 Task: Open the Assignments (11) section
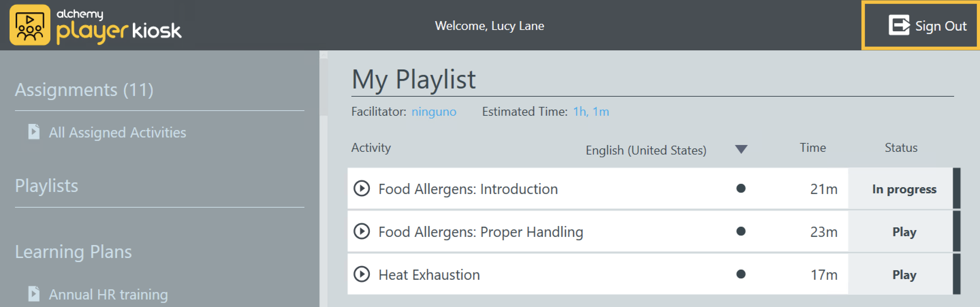[84, 90]
